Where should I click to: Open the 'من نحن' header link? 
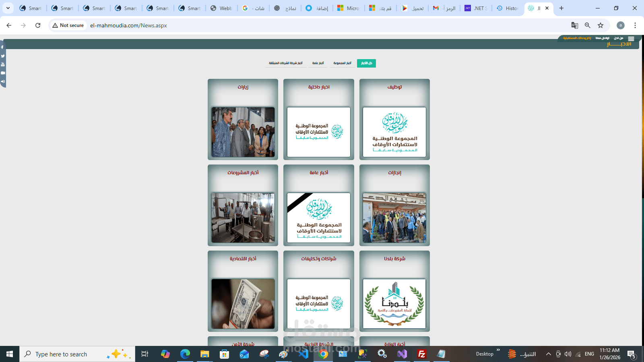(619, 38)
